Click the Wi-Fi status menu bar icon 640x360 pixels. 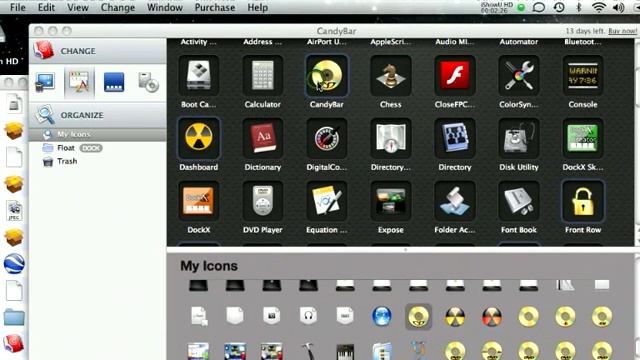(x=598, y=7)
